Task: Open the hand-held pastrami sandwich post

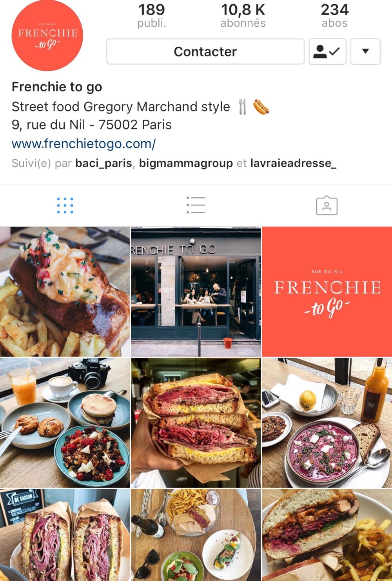Action: point(196,423)
